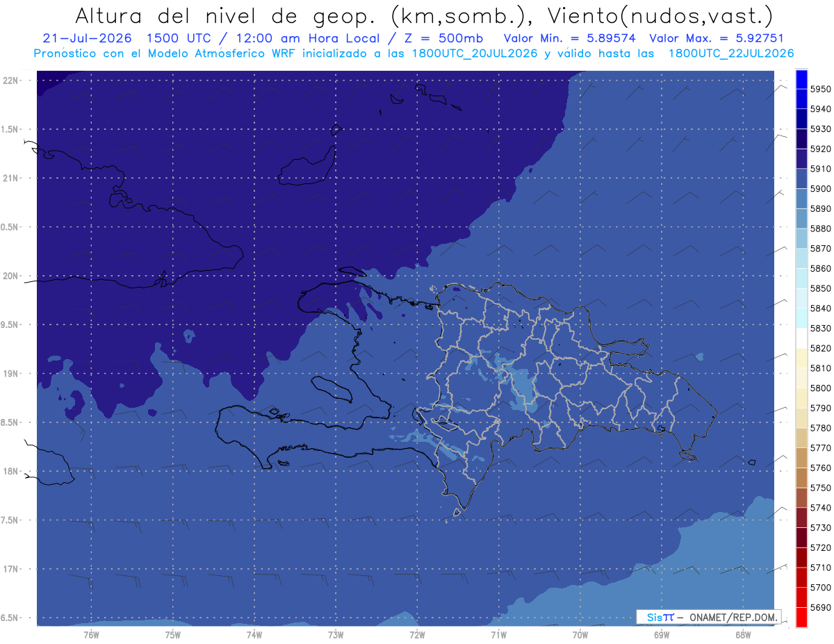Image resolution: width=834 pixels, height=644 pixels.
Task: Click the legend value "5740"
Action: point(820,508)
